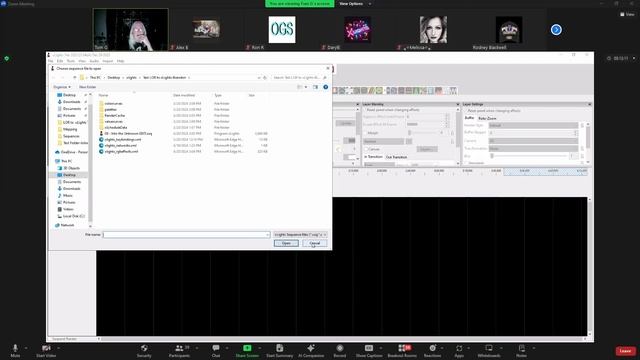
Task: Toggle the Canvas checkbox
Action: coord(366,149)
